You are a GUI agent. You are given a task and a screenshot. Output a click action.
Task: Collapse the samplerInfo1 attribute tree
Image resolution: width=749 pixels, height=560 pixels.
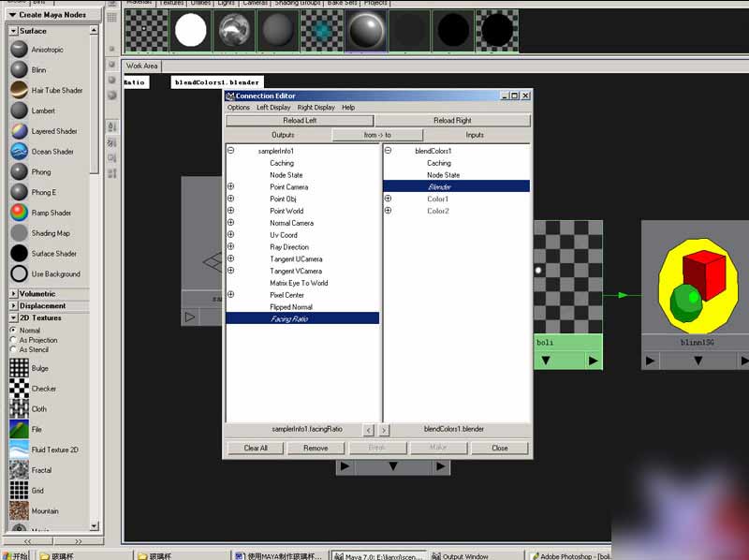[230, 151]
